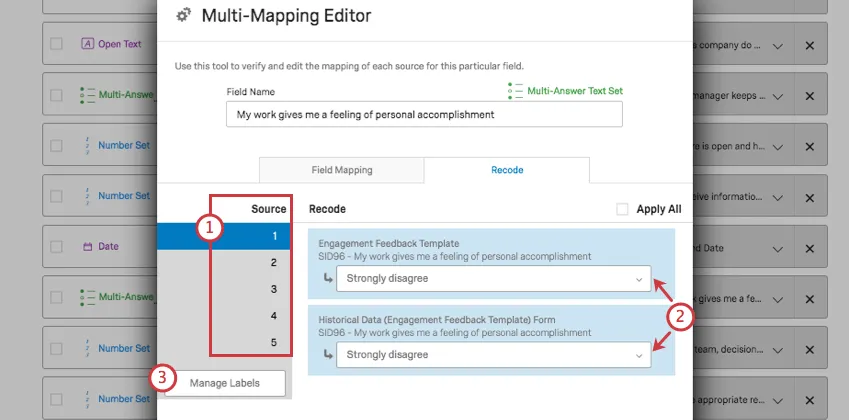Check the box beside the Open Text row
This screenshot has width=849, height=420.
click(56, 44)
